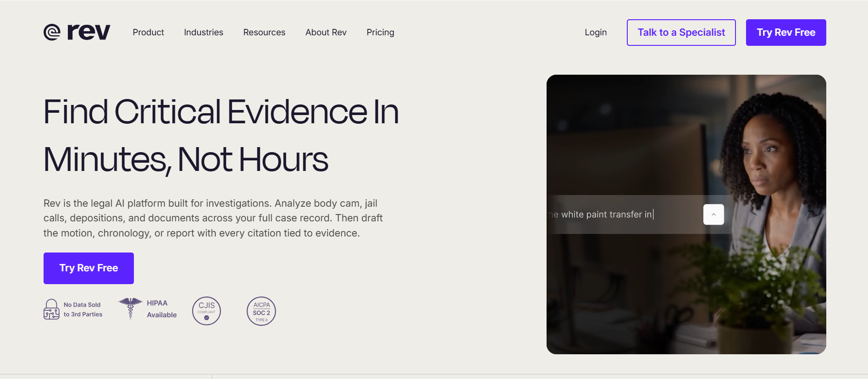Click the up-arrow submit button in video
The height and width of the screenshot is (379, 868).
click(713, 214)
